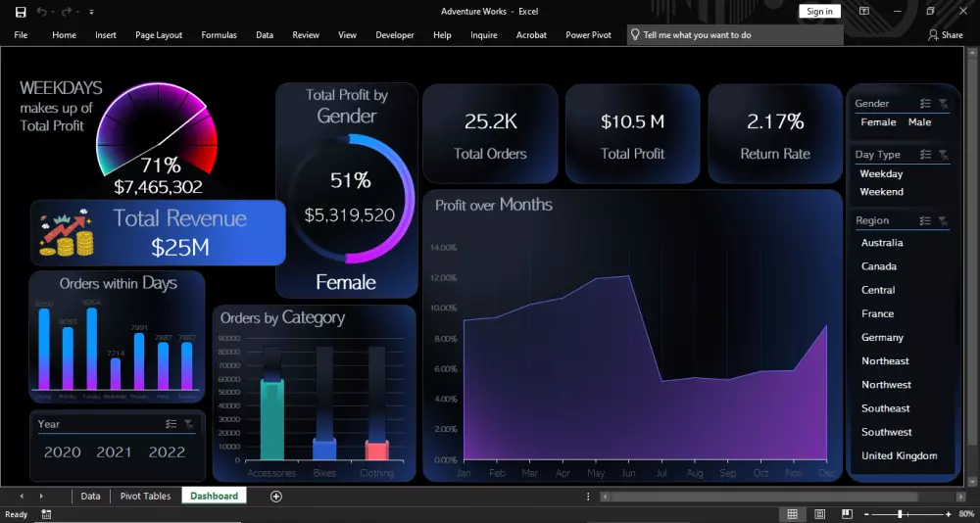
Task: Clear filter on Gender slicer
Action: click(943, 104)
